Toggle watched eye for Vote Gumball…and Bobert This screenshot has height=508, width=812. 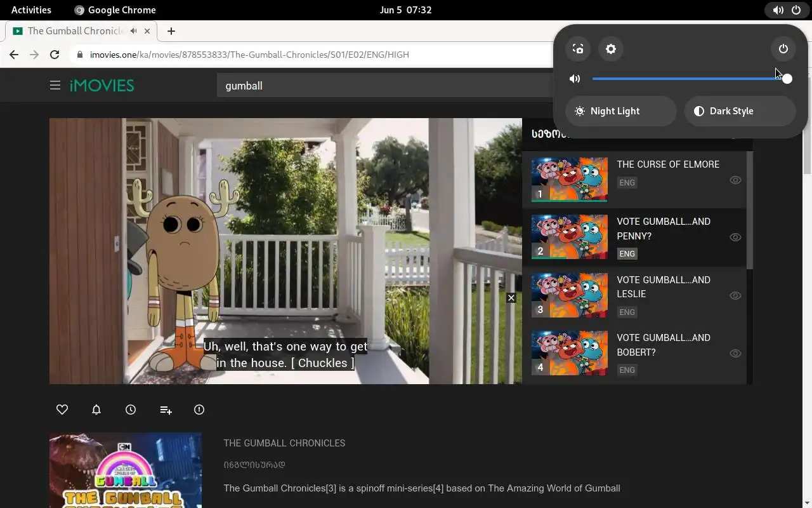(735, 353)
